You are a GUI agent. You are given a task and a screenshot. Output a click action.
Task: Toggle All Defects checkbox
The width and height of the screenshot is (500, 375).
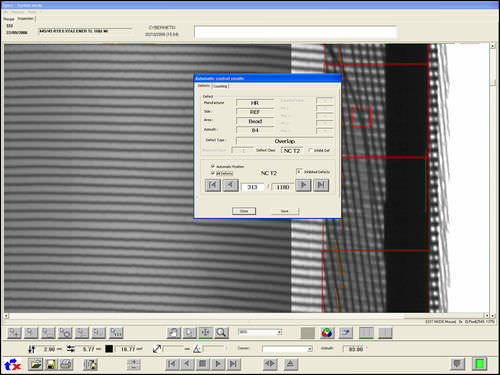click(212, 173)
